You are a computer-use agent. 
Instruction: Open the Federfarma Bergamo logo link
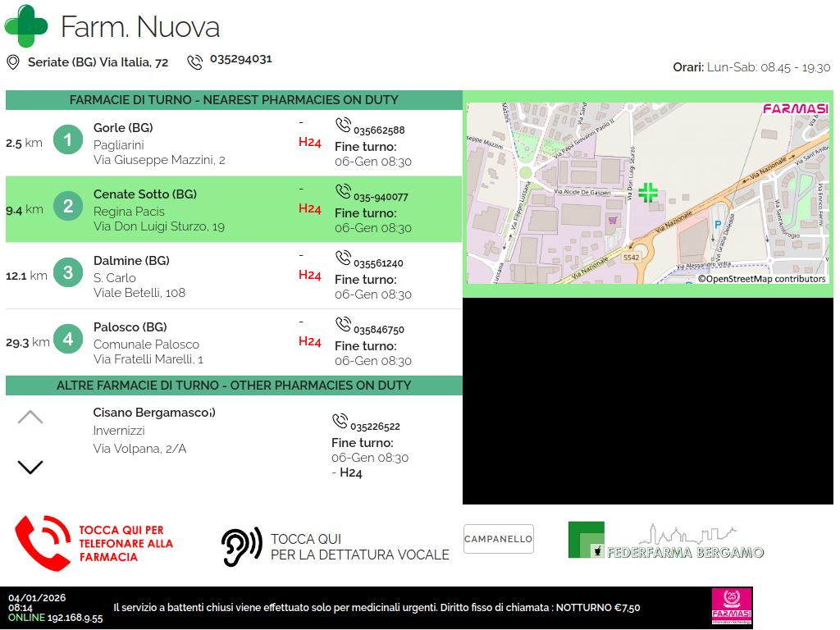666,541
